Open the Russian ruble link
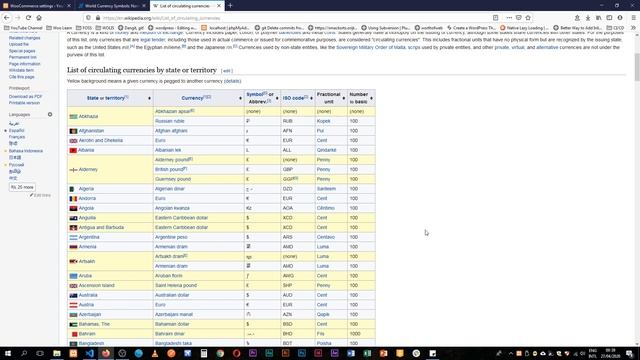Image resolution: width=640 pixels, height=360 pixels. click(170, 121)
